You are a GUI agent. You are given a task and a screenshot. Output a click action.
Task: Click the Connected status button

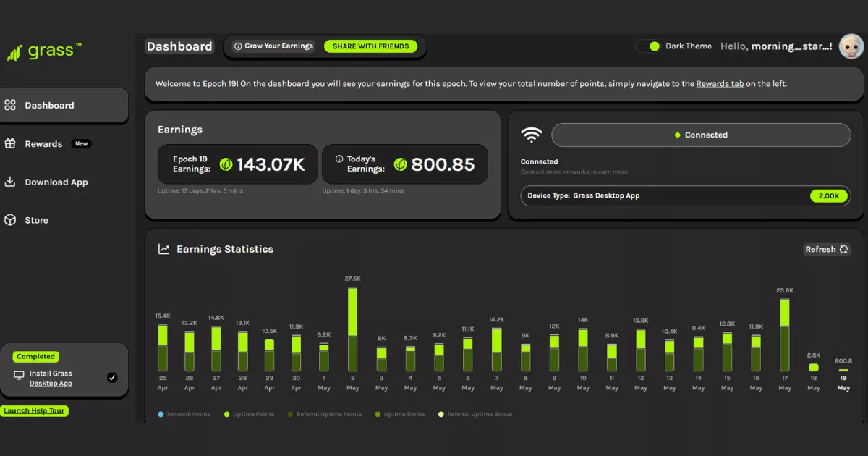pyautogui.click(x=701, y=135)
